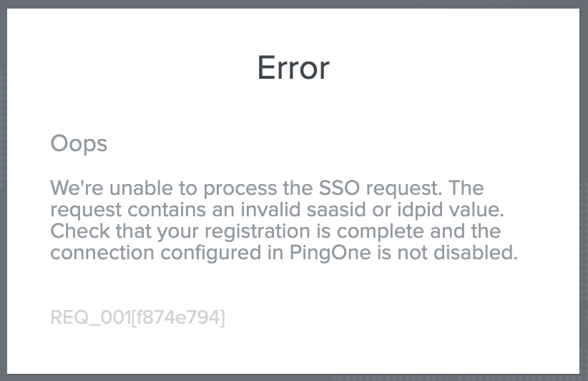This screenshot has width=588, height=381.
Task: Click the request ID REQ_001[f874e794]
Action: (x=137, y=317)
